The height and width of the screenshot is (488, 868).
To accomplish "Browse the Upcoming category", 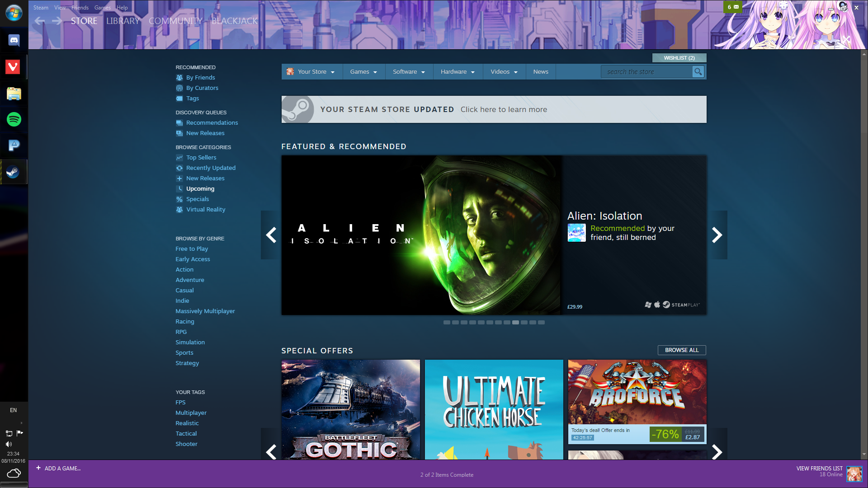I will pos(200,189).
